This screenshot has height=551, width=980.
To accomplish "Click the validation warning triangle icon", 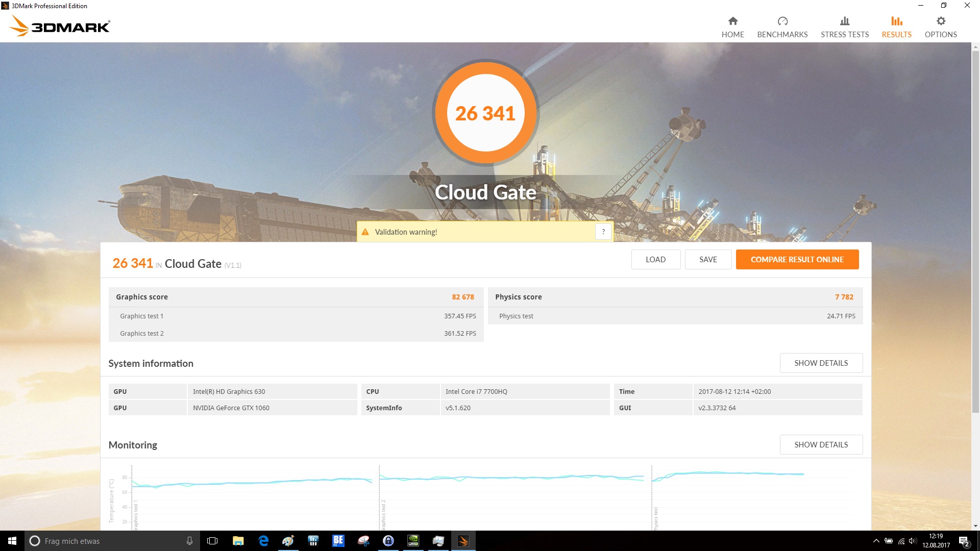I will coord(365,232).
